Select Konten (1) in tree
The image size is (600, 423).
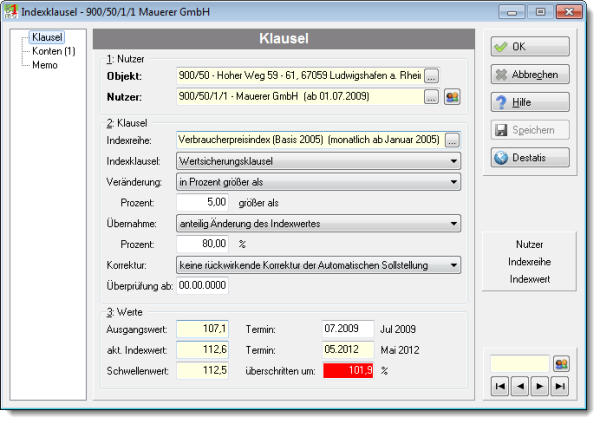coord(54,51)
